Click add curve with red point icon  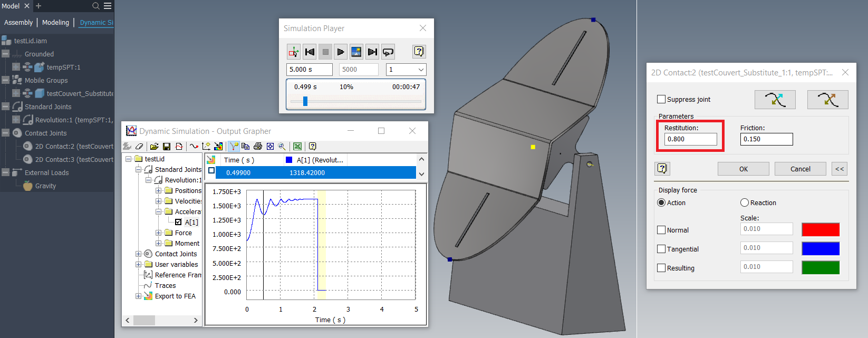pyautogui.click(x=194, y=146)
